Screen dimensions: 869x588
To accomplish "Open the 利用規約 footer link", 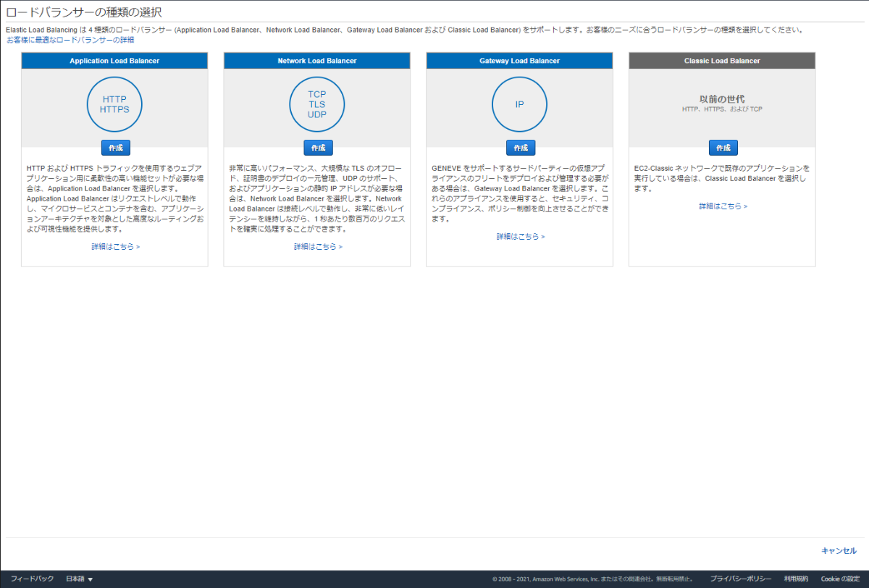I will [x=796, y=579].
